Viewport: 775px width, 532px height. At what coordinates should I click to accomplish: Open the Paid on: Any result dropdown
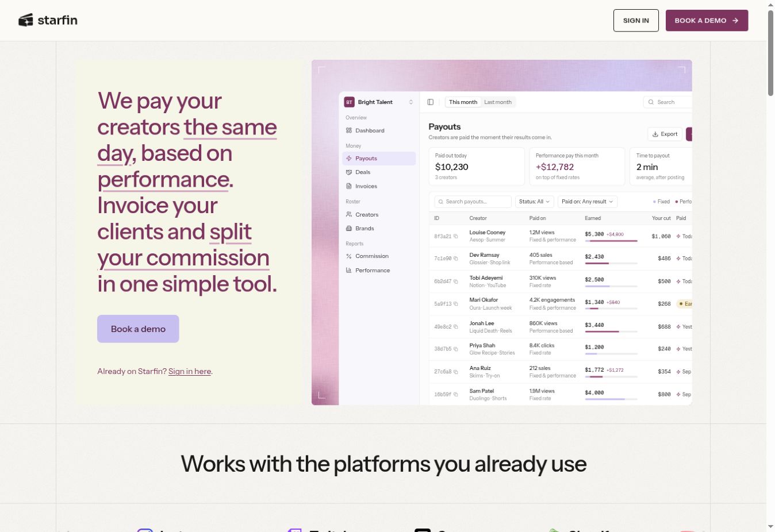(x=588, y=202)
